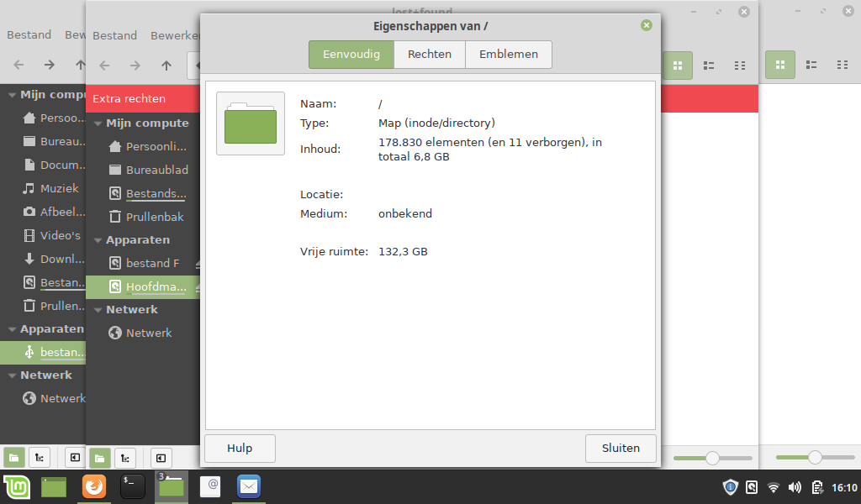Select "bestand F" device in sidebar
Screen dimensions: 861x504
point(152,263)
